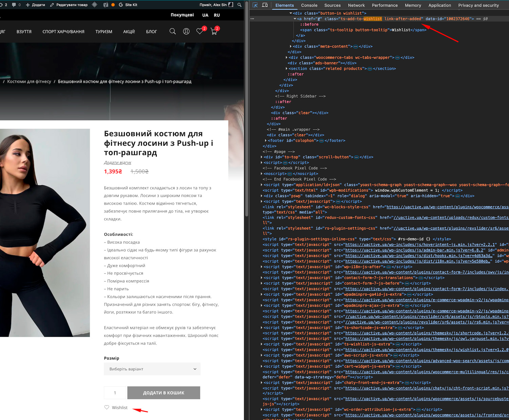The width and height of the screenshot is (509, 420).
Task: Expand the to-top scroll-button div
Action: pyautogui.click(x=262, y=157)
